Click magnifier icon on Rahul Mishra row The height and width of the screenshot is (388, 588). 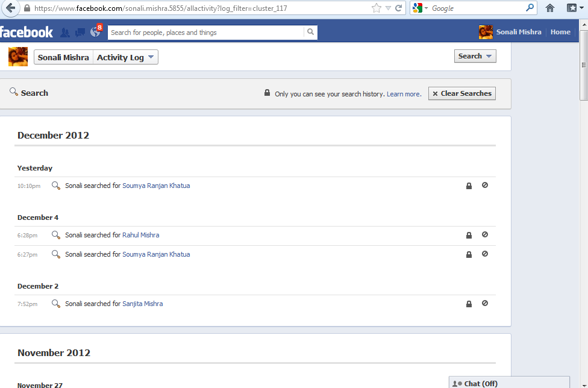[56, 235]
